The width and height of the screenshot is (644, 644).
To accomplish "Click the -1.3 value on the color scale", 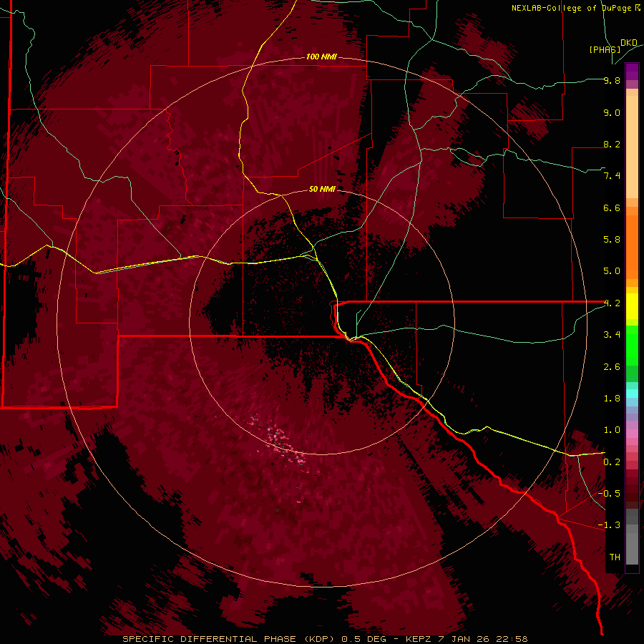I will pyautogui.click(x=610, y=525).
